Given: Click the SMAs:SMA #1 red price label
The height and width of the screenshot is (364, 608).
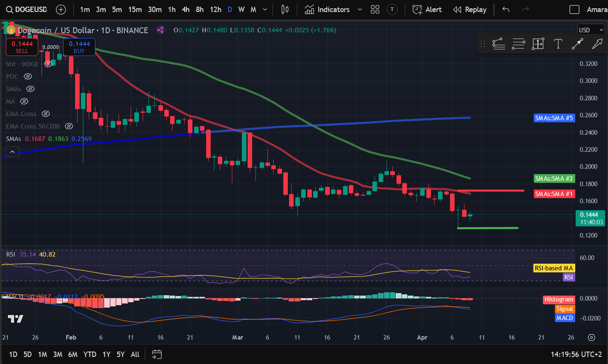Looking at the screenshot, I should [554, 194].
